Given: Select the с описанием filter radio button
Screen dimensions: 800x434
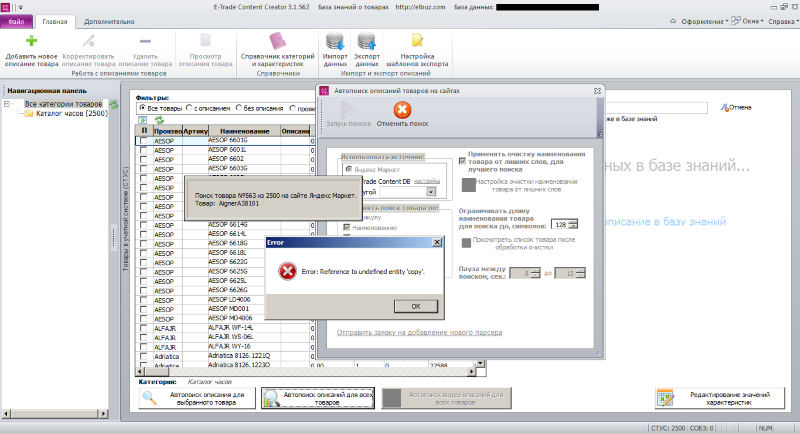Looking at the screenshot, I should tap(189, 108).
